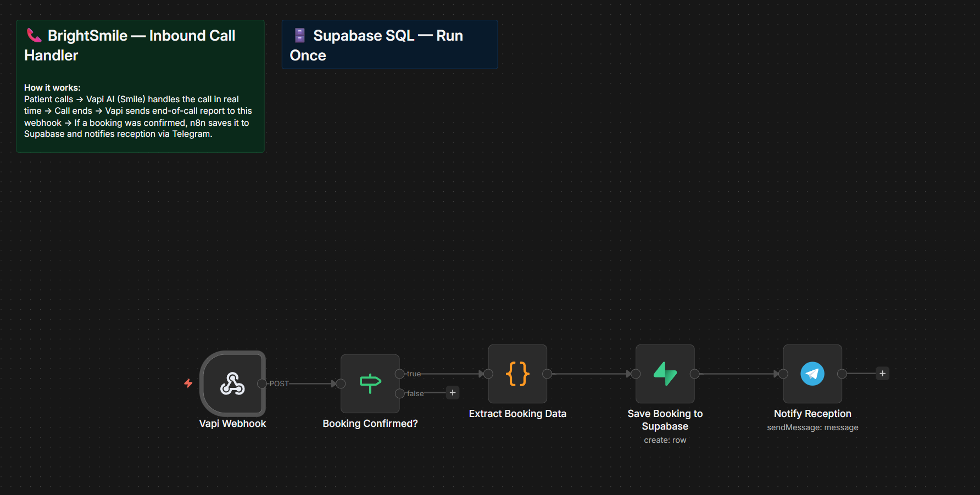This screenshot has height=495, width=980.
Task: Click the Extract Booking Data input connector
Action: coord(488,374)
